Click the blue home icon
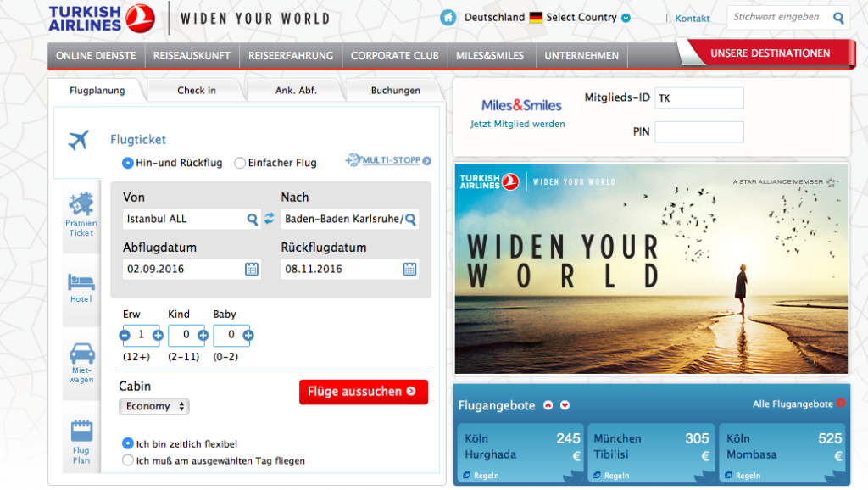This screenshot has height=490, width=868. point(448,18)
